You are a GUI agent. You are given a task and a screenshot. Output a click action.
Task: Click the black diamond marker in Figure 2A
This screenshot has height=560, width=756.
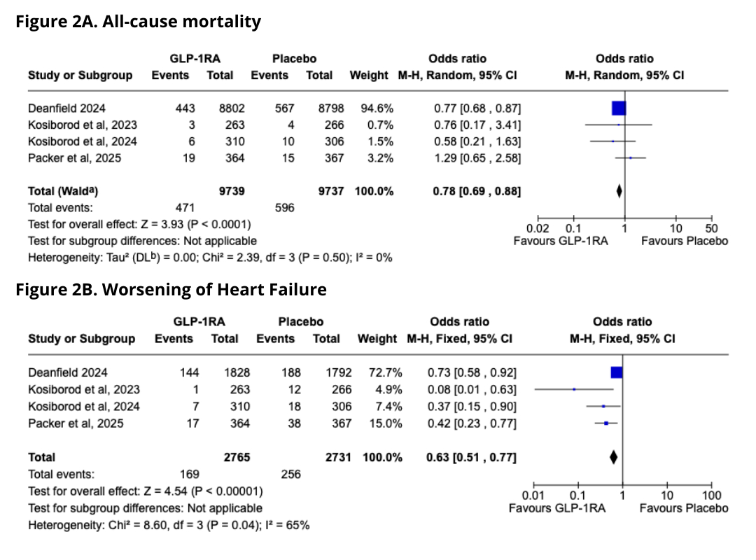[x=619, y=191]
